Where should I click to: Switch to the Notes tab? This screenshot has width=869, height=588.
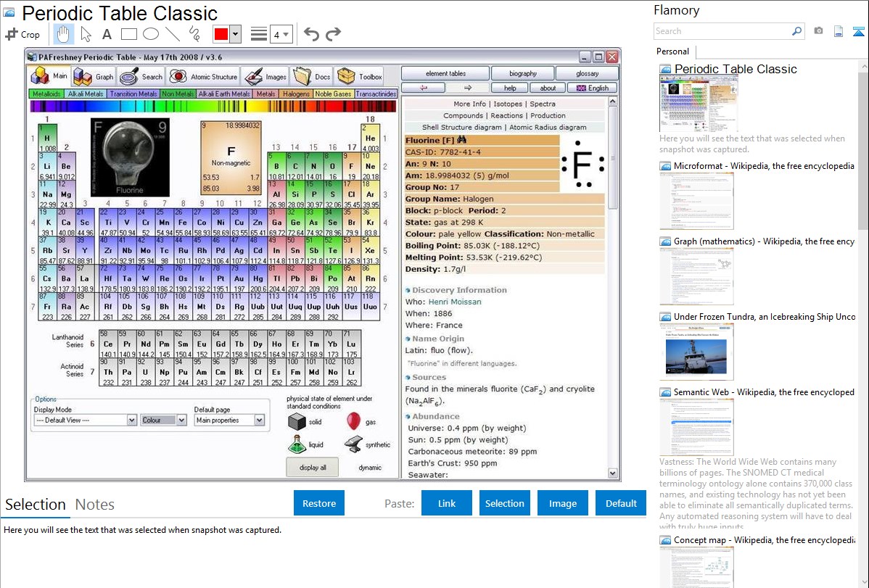coord(95,505)
